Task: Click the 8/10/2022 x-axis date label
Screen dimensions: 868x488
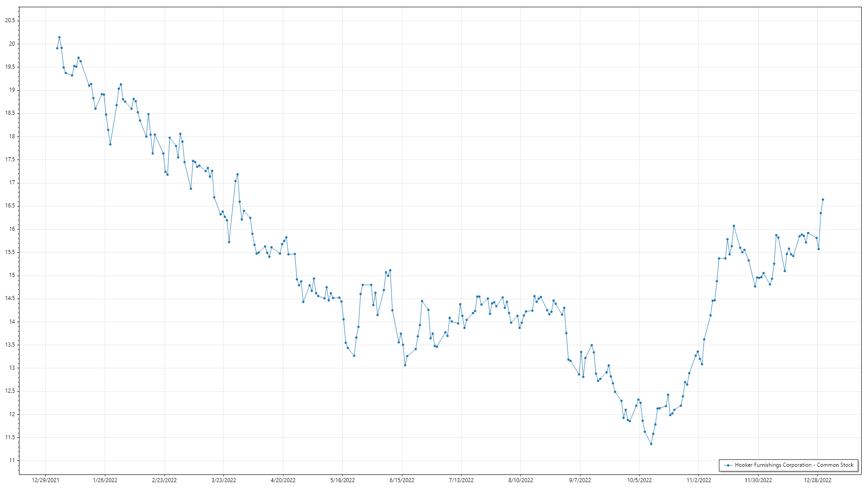Action: [520, 480]
